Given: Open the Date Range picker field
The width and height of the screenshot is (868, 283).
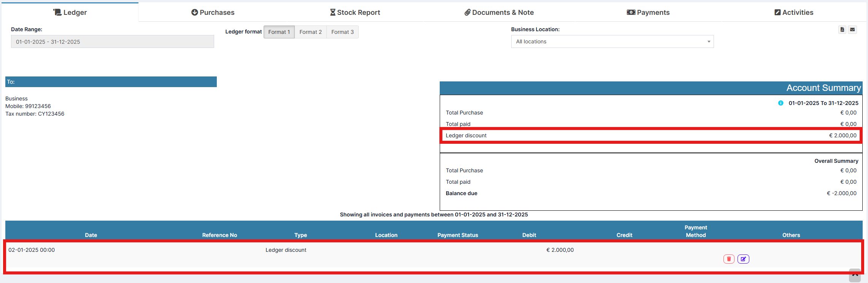Looking at the screenshot, I should [x=112, y=42].
